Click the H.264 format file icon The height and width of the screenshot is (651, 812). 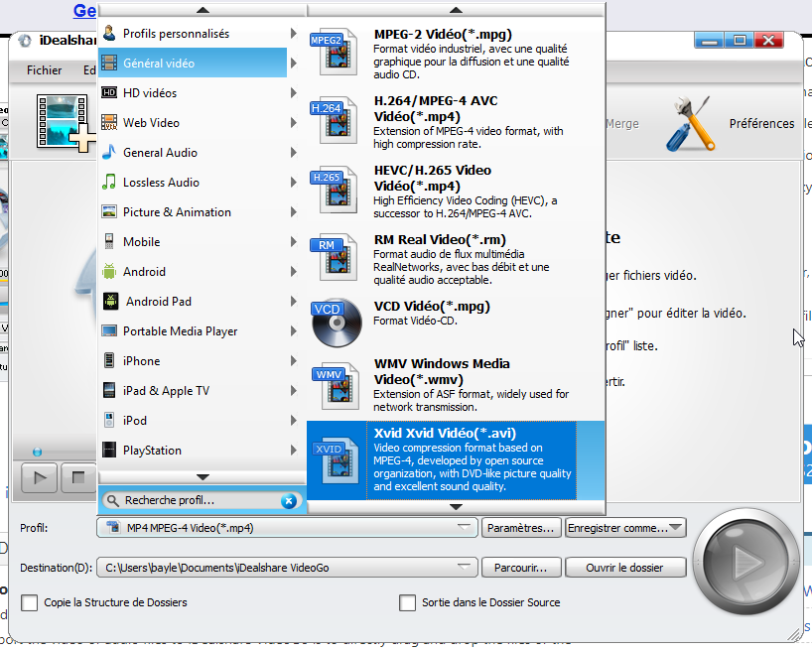pos(334,120)
